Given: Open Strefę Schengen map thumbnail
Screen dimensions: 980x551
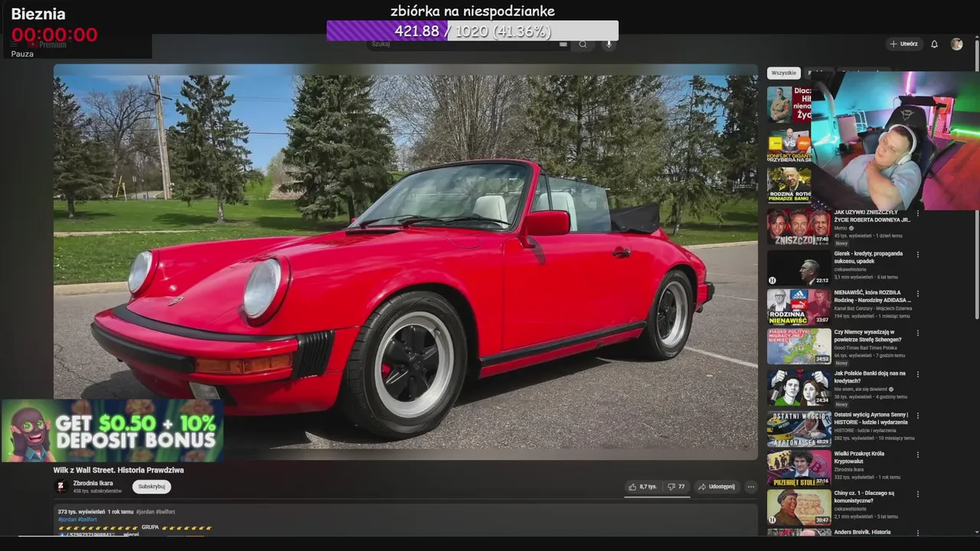Looking at the screenshot, I should tap(799, 347).
